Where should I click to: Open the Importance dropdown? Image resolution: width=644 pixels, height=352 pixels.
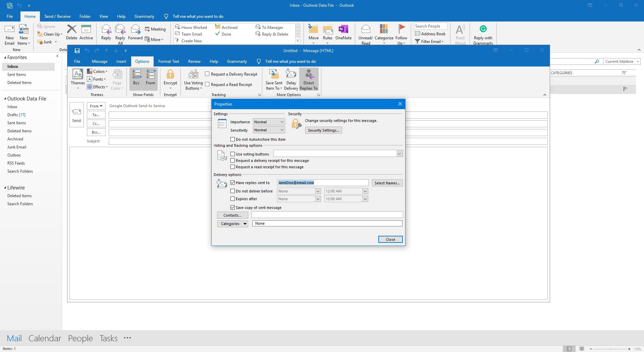[269, 122]
